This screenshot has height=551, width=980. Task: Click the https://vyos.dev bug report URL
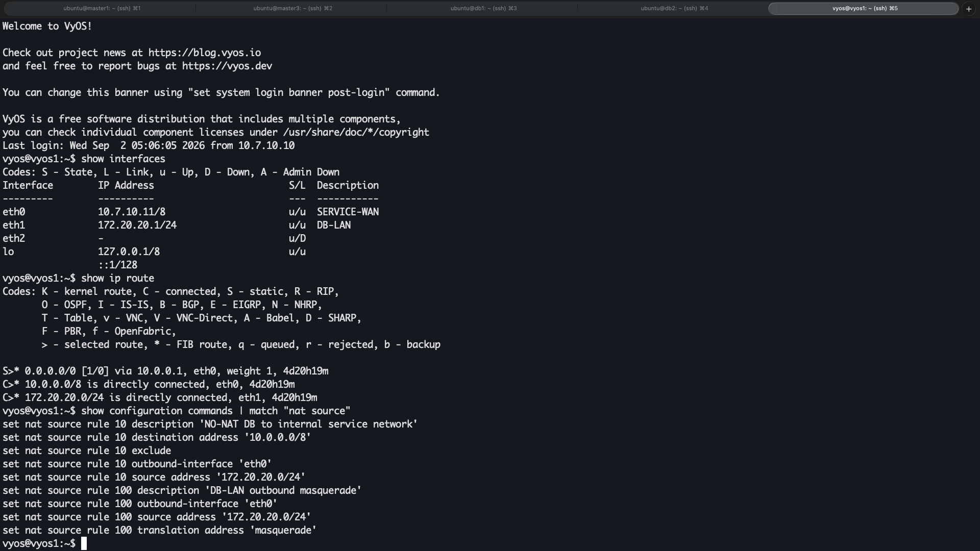pos(227,66)
